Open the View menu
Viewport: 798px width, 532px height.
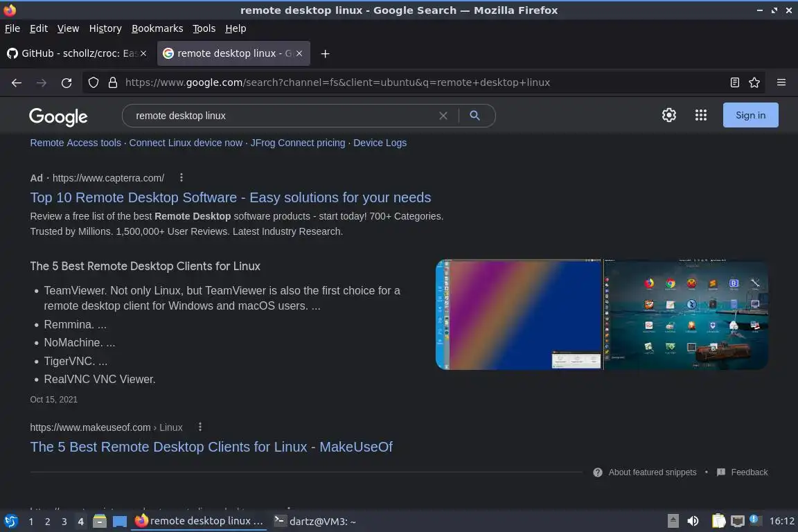coord(68,28)
